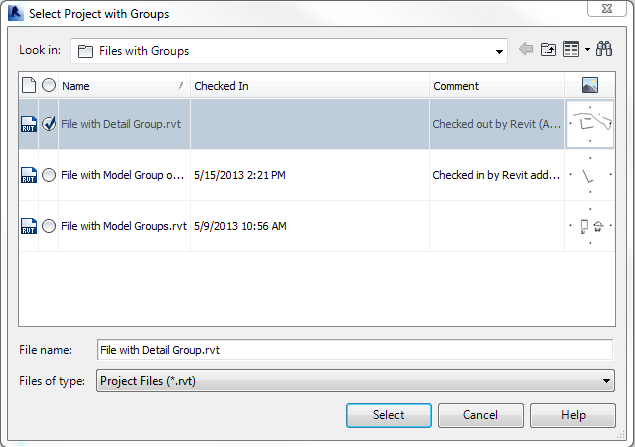Select radio button for File with Model Groups.rvt
Viewport: 635px width, 447px height.
[x=49, y=226]
